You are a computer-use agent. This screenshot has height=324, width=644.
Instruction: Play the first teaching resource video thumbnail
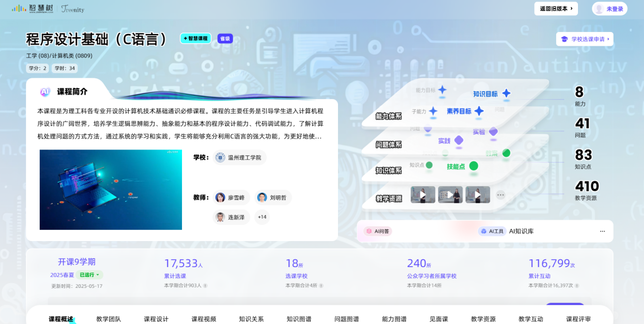423,195
